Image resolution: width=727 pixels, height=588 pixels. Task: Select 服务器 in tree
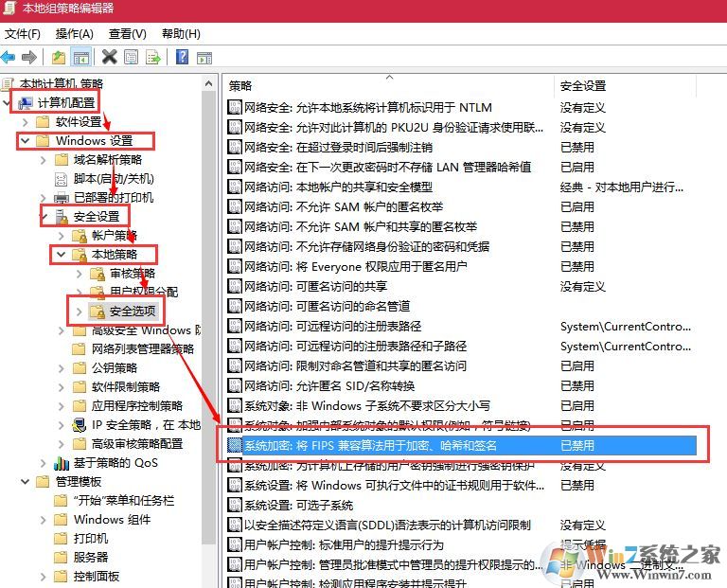91,558
